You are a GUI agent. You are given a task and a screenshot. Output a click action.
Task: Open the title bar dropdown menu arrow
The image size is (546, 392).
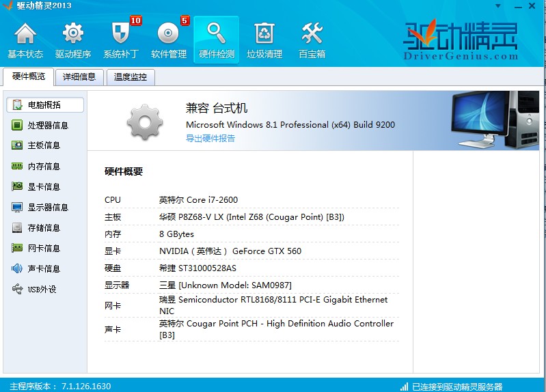[500, 5]
